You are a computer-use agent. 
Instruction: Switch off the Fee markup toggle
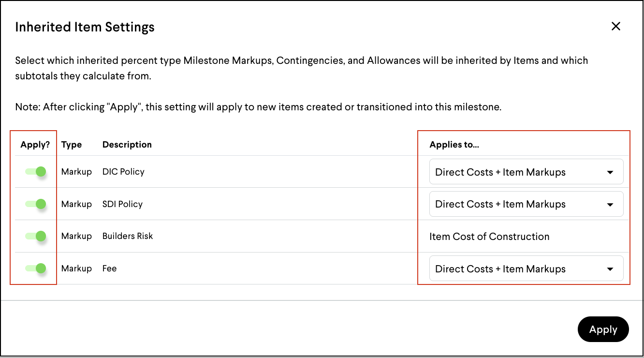coord(36,268)
